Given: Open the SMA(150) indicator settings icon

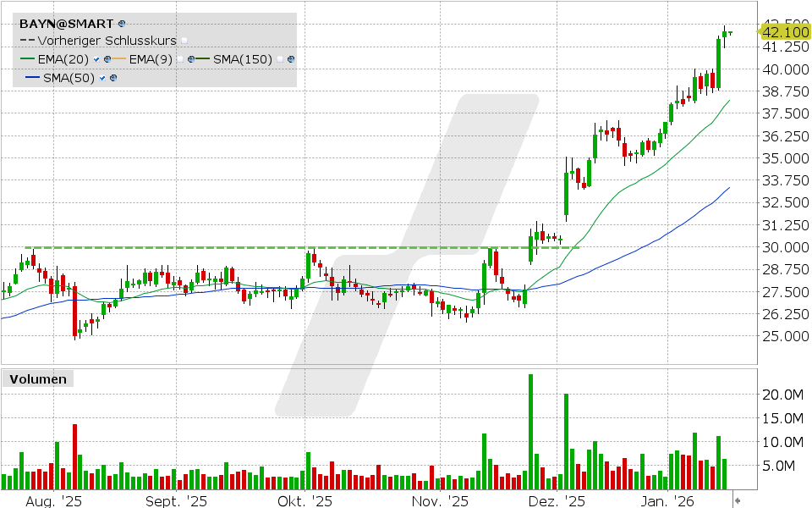Looking at the screenshot, I should click(291, 59).
